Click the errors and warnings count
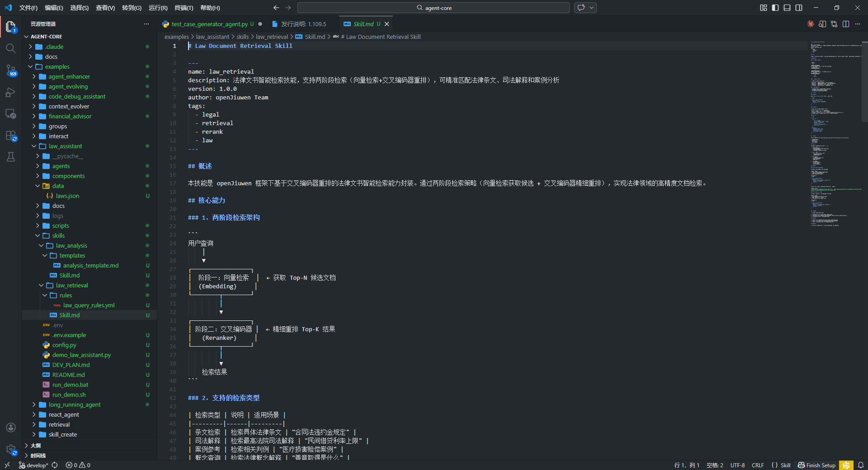This screenshot has width=868, height=470. pos(78,465)
